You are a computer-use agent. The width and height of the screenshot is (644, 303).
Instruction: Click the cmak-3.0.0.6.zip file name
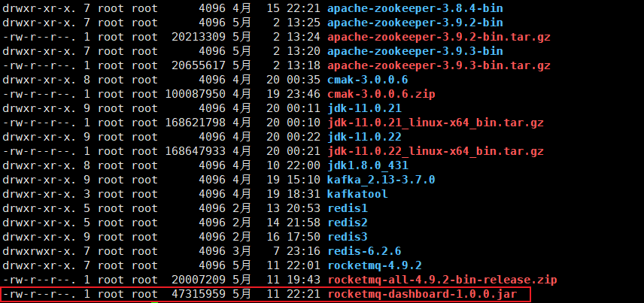pyautogui.click(x=381, y=94)
